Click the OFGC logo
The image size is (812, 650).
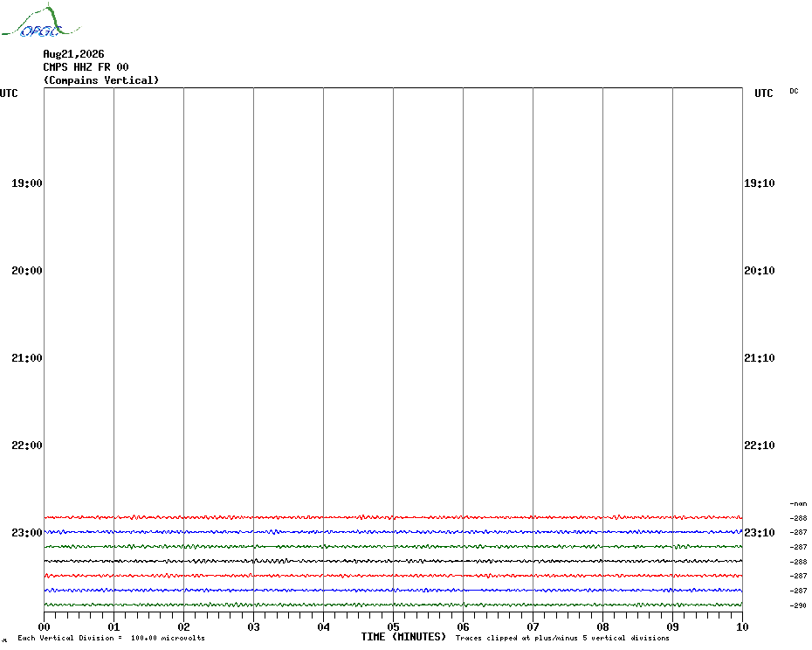coord(41,21)
